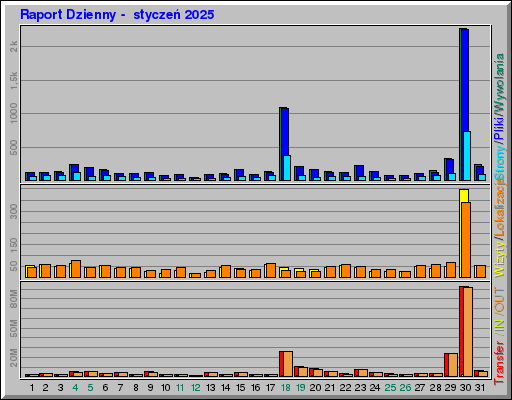
Task: Click the light orange transfer bar for day 29
Action: click(x=453, y=365)
